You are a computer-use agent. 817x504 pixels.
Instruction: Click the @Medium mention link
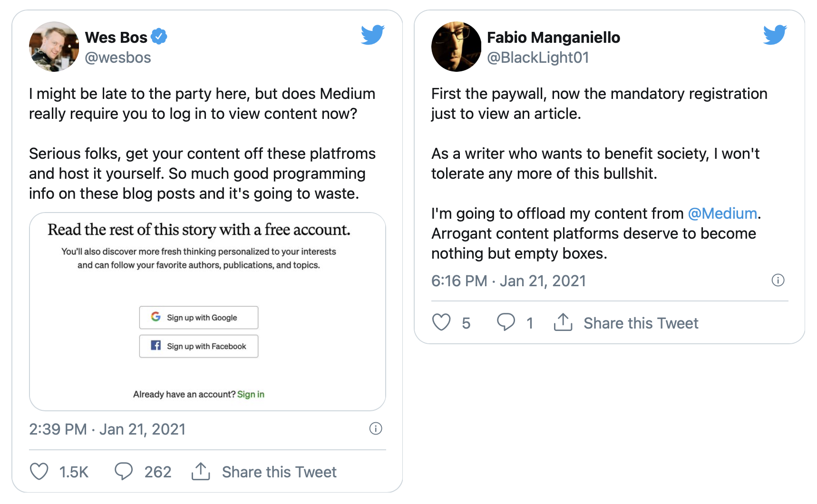722,213
